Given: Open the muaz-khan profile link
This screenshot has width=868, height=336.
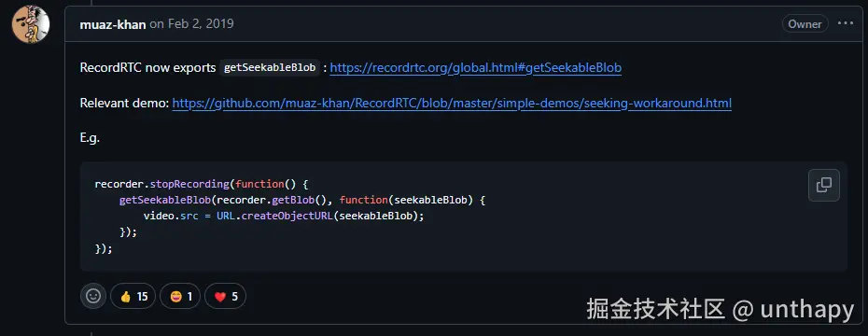Looking at the screenshot, I should pos(113,24).
